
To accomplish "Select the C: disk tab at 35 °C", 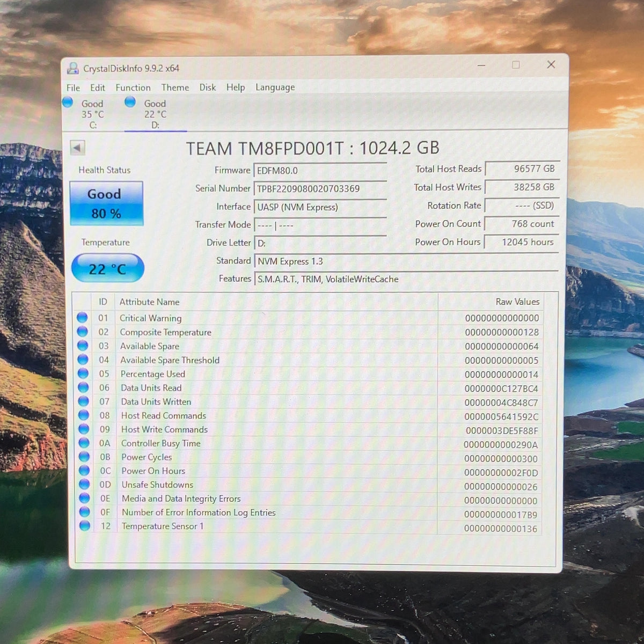I will click(92, 114).
